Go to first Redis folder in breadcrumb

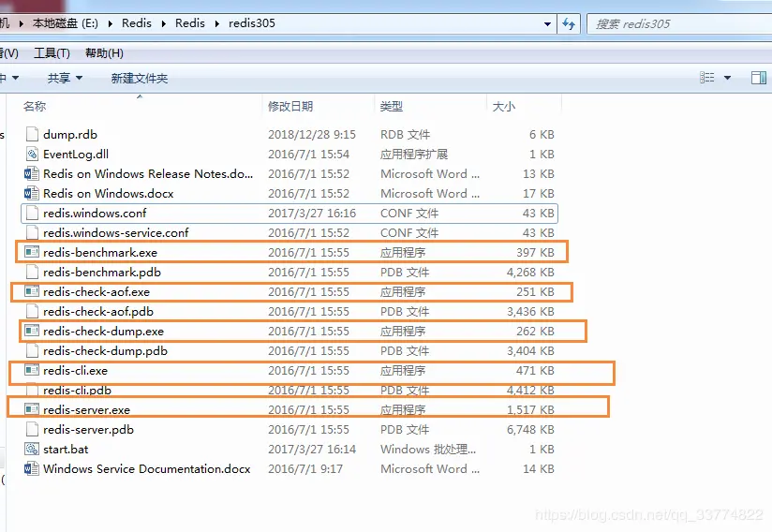(137, 23)
